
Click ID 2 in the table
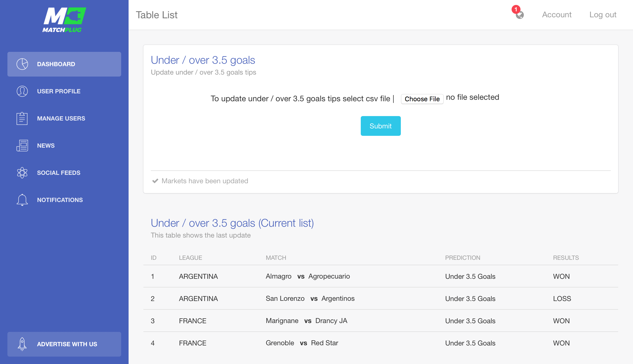[x=153, y=299]
